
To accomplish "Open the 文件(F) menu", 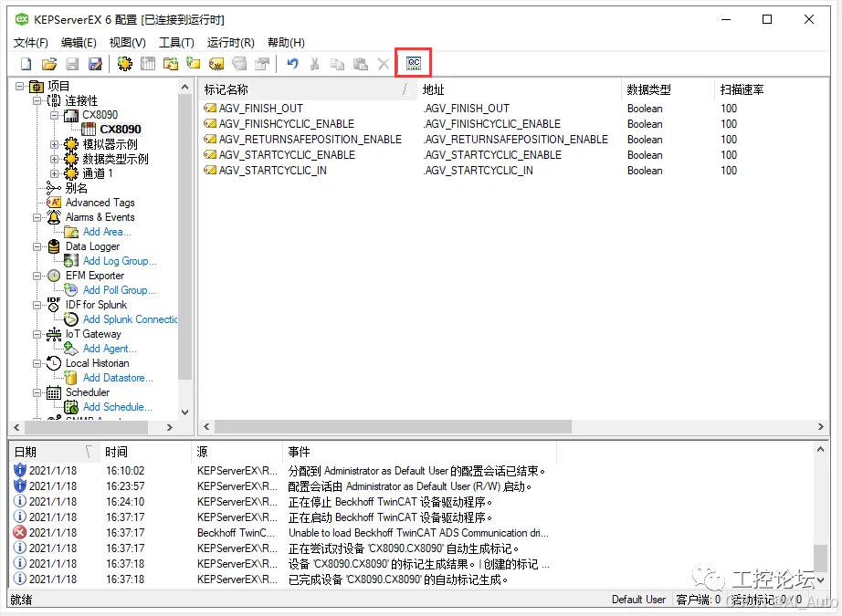I will coord(31,42).
